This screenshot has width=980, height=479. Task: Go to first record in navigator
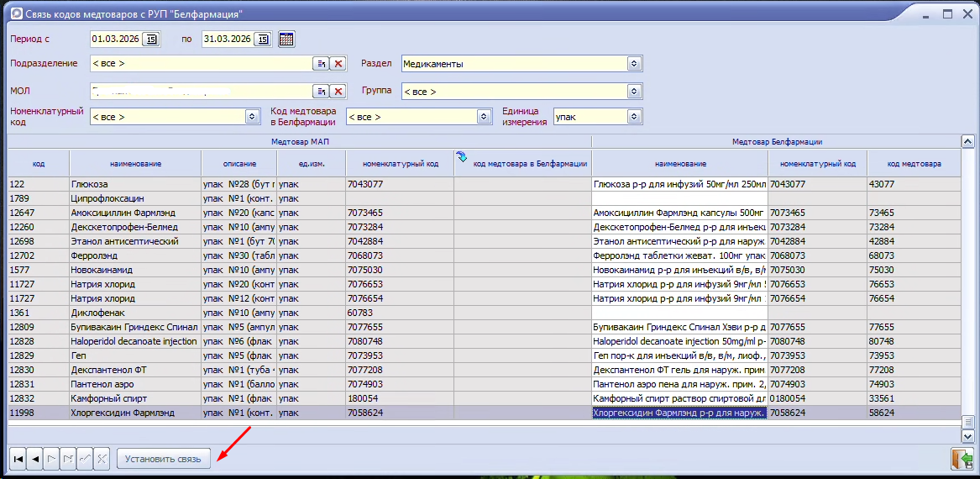(18, 459)
